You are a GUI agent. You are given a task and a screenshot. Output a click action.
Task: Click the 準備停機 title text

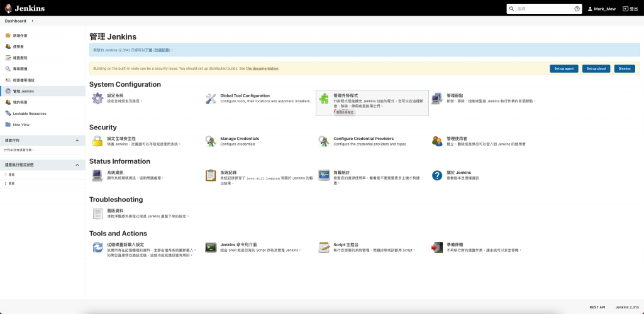click(455, 245)
